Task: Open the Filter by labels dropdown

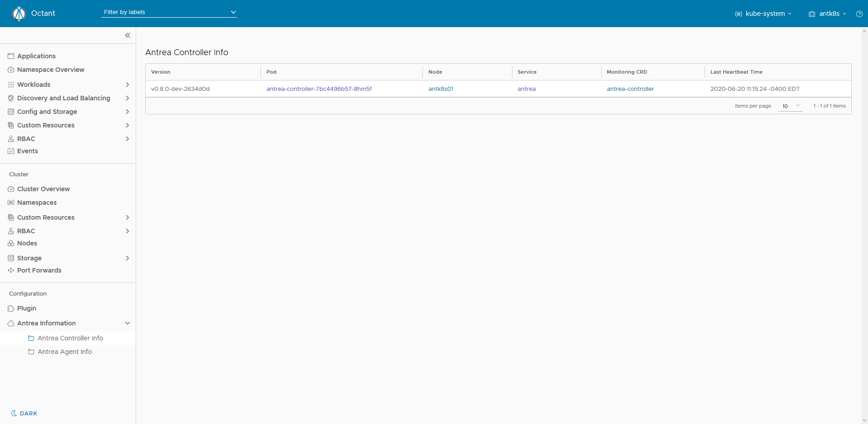Action: click(169, 12)
